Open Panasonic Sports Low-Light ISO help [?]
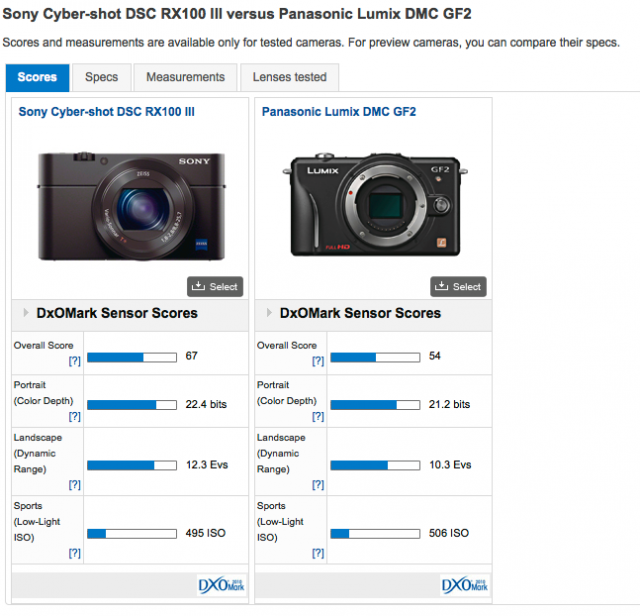This screenshot has height=616, width=640. pyautogui.click(x=318, y=553)
